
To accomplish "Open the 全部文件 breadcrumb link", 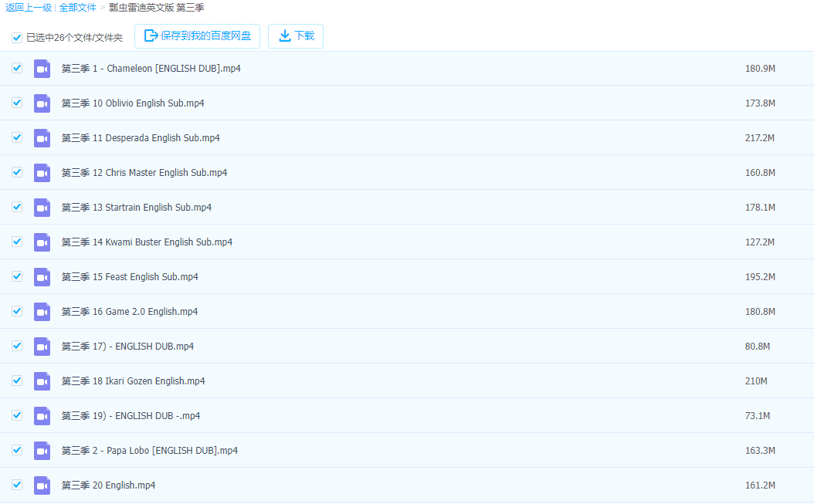I will pyautogui.click(x=77, y=8).
